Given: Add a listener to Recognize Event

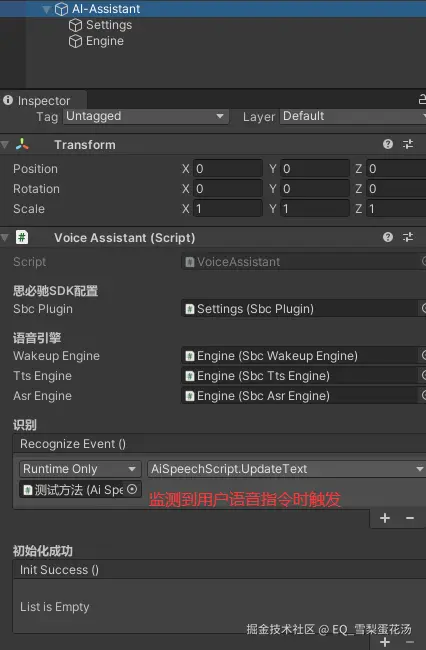Looking at the screenshot, I should (x=385, y=518).
